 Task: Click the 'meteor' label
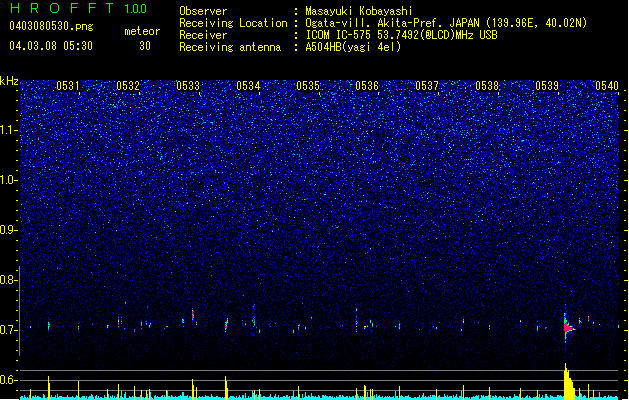pos(142,31)
